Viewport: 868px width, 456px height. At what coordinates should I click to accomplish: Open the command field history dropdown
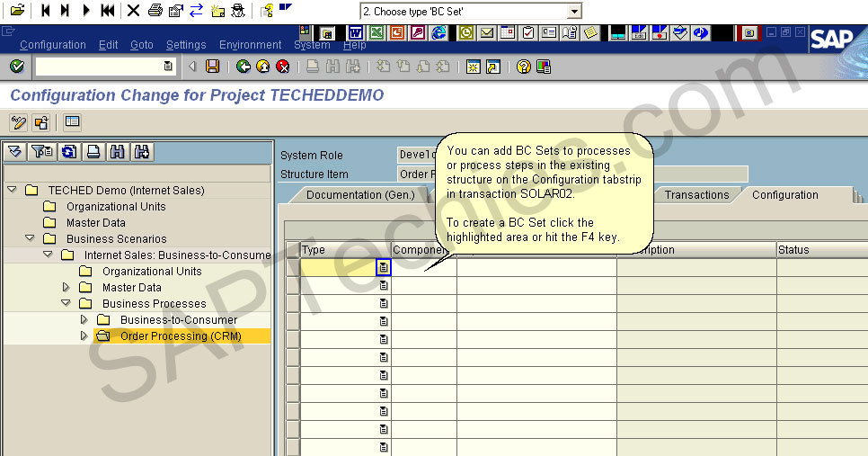click(168, 67)
